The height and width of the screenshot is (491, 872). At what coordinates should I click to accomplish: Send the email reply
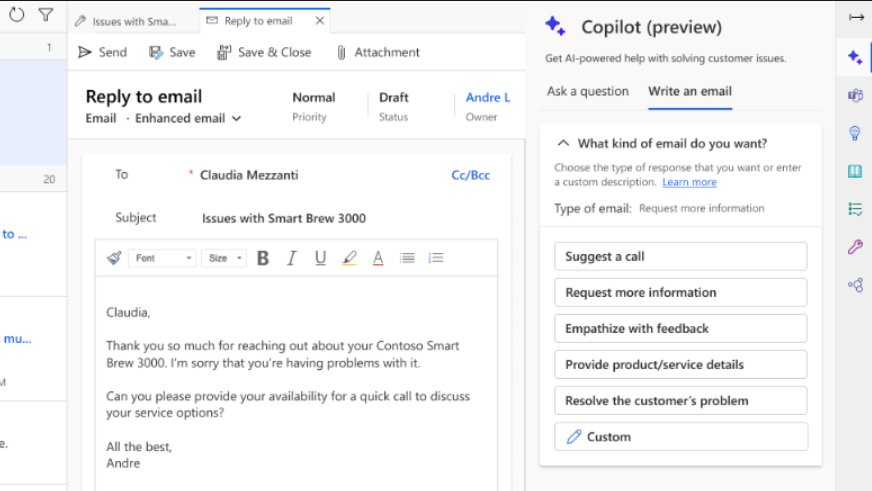(x=102, y=52)
